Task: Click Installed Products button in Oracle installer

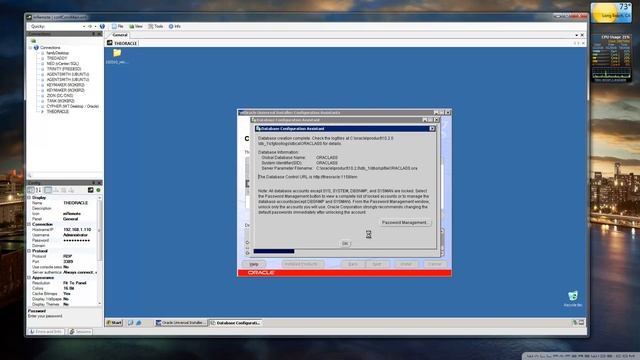Action: tap(302, 264)
